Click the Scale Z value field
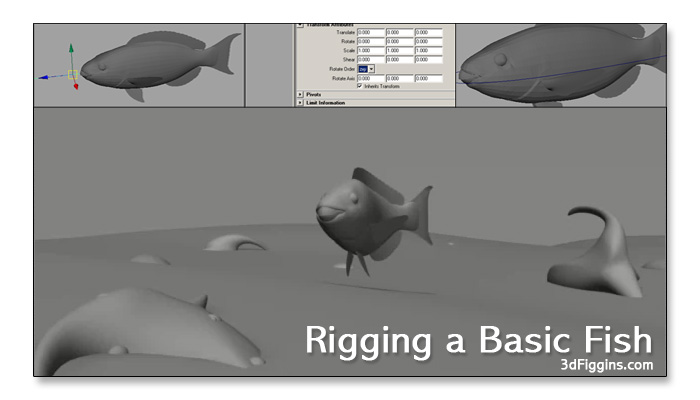The height and width of the screenshot is (400, 700). pyautogui.click(x=429, y=50)
